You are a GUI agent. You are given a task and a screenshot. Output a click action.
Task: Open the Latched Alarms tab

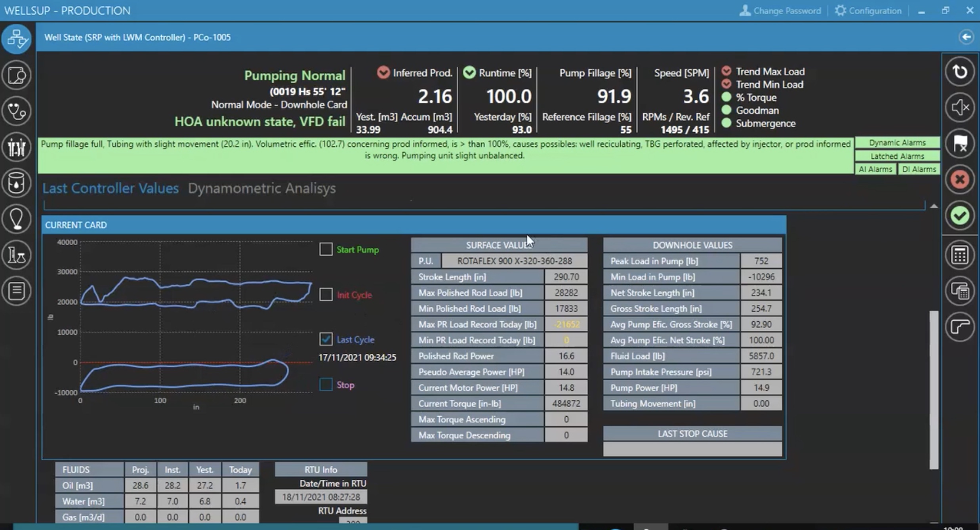tap(897, 156)
